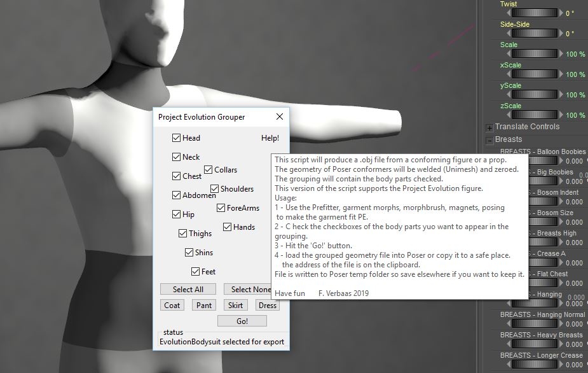The height and width of the screenshot is (373, 588).
Task: Toggle the ForeArms checkbox
Action: click(x=221, y=208)
